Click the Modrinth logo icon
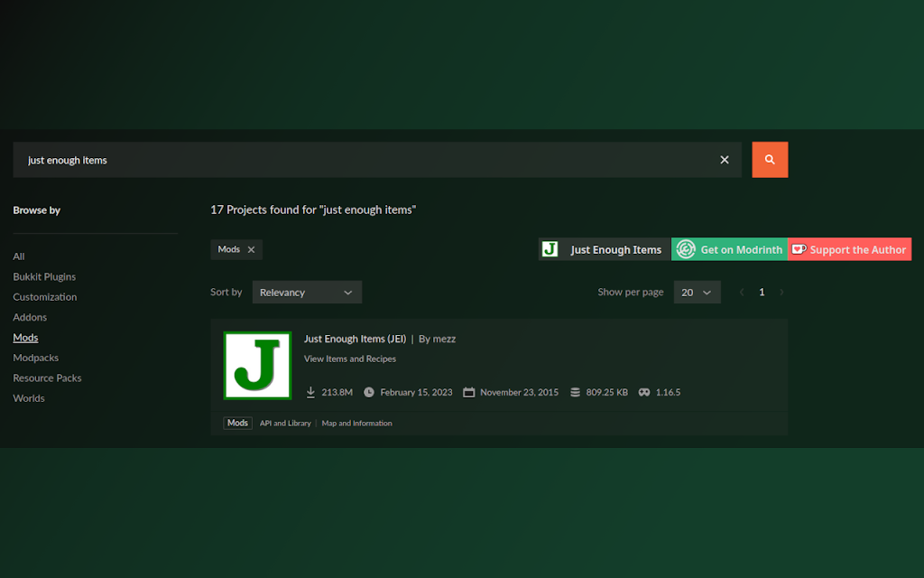 tap(686, 249)
